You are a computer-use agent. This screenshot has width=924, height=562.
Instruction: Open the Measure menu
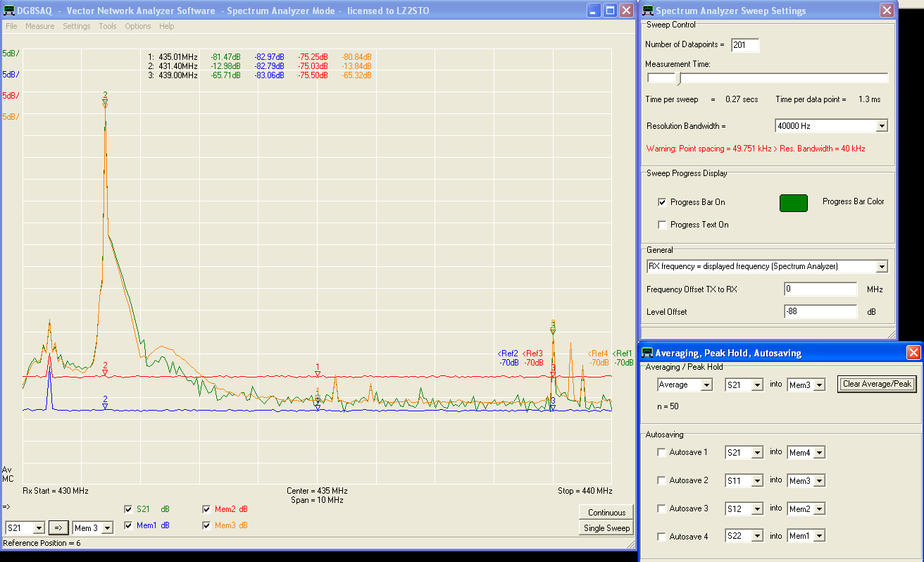point(39,26)
